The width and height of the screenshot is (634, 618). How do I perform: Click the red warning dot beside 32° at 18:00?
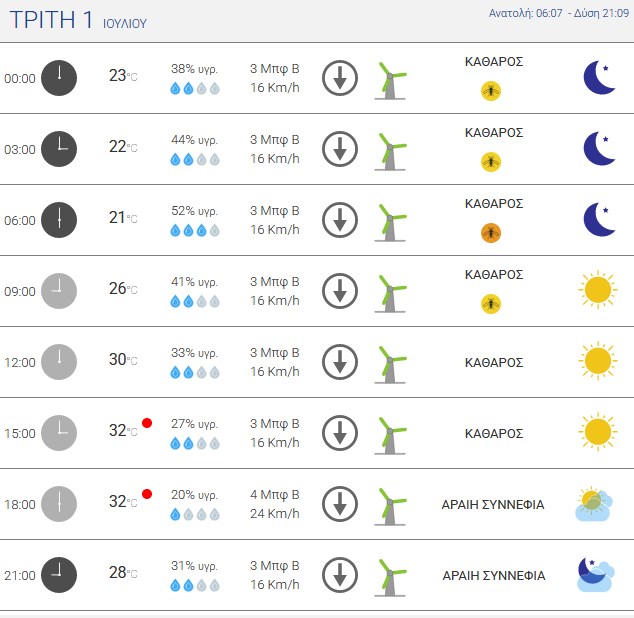pyautogui.click(x=147, y=494)
